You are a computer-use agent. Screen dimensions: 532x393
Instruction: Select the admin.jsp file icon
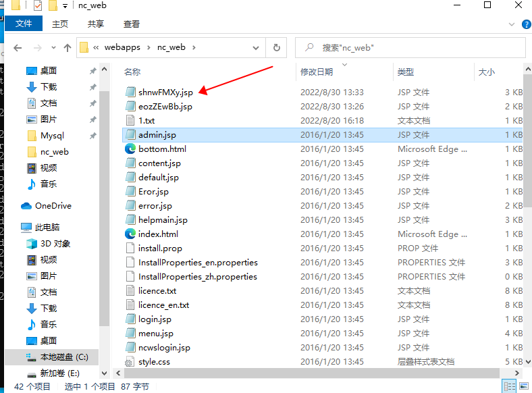tap(130, 135)
